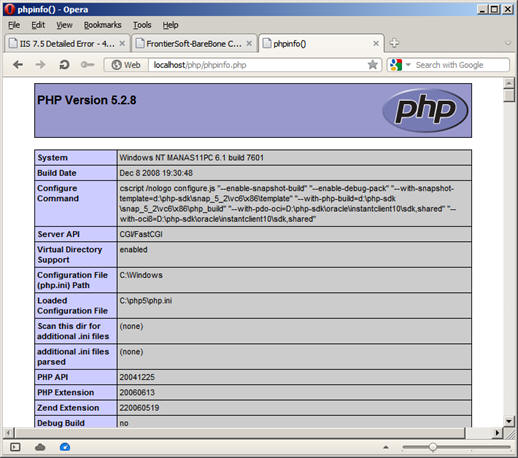This screenshot has width=518, height=458.
Task: Click the PHP logo image
Action: 425,110
